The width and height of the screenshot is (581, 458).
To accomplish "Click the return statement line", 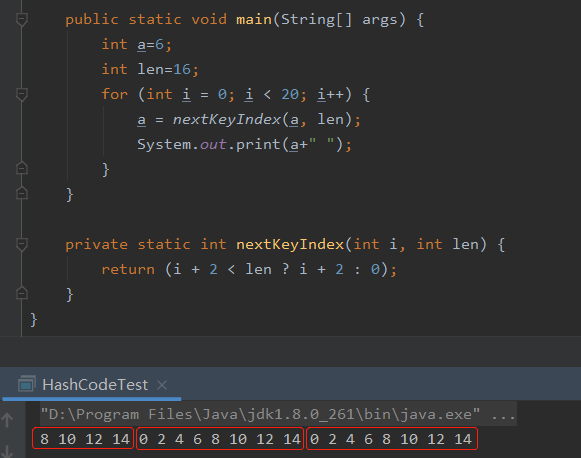I will click(x=249, y=269).
